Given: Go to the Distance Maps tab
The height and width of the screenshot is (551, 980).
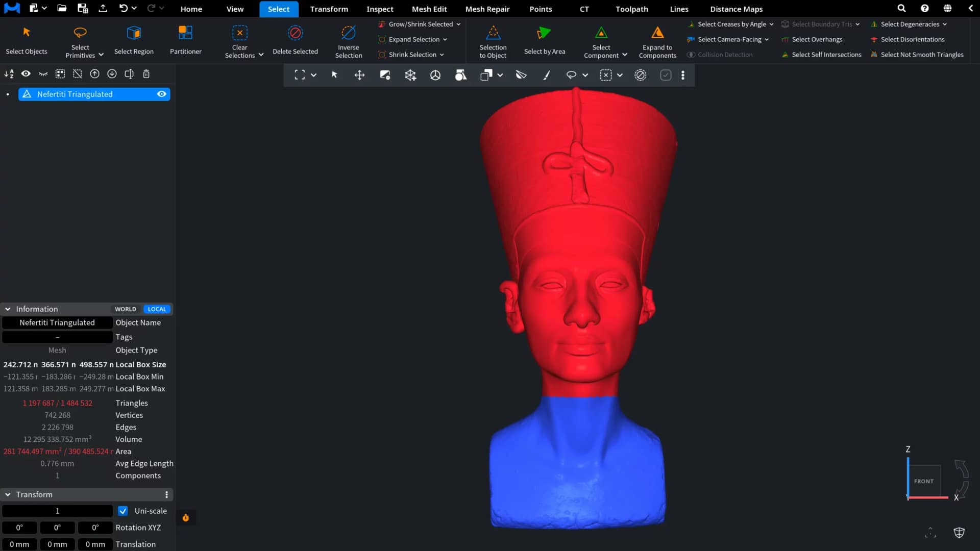Looking at the screenshot, I should pyautogui.click(x=736, y=9).
